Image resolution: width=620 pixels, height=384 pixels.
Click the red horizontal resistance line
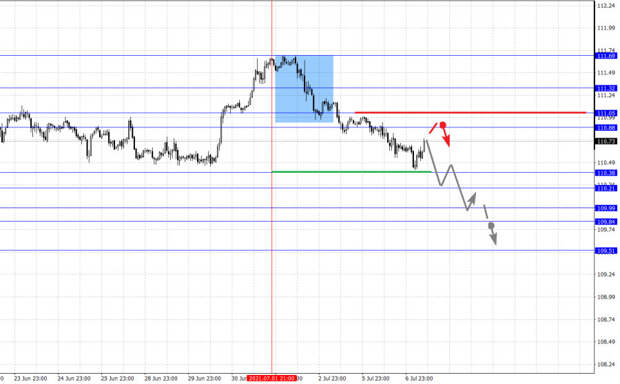point(471,113)
